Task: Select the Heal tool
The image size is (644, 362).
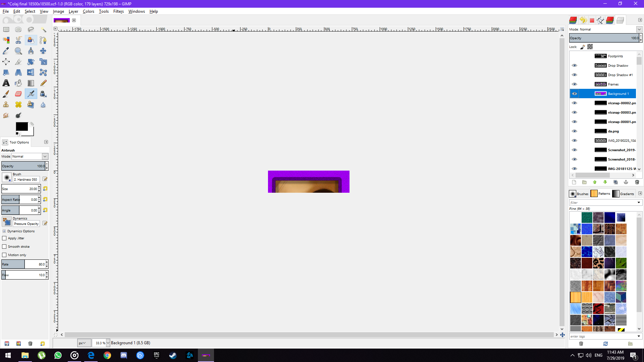Action: [18, 105]
